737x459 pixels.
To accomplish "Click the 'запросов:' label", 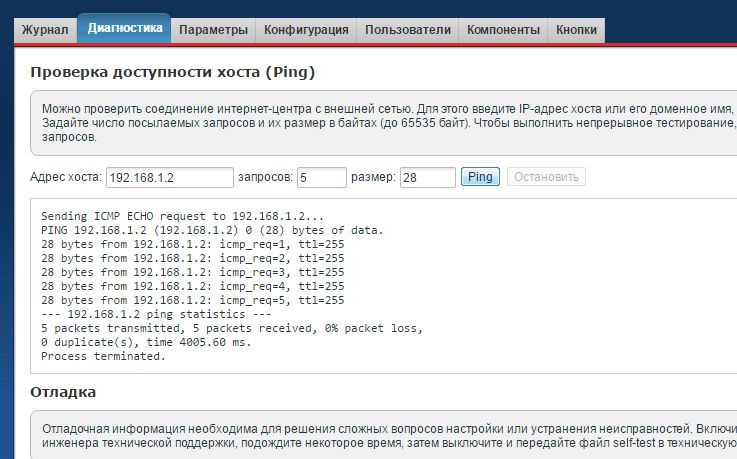I will pos(266,177).
